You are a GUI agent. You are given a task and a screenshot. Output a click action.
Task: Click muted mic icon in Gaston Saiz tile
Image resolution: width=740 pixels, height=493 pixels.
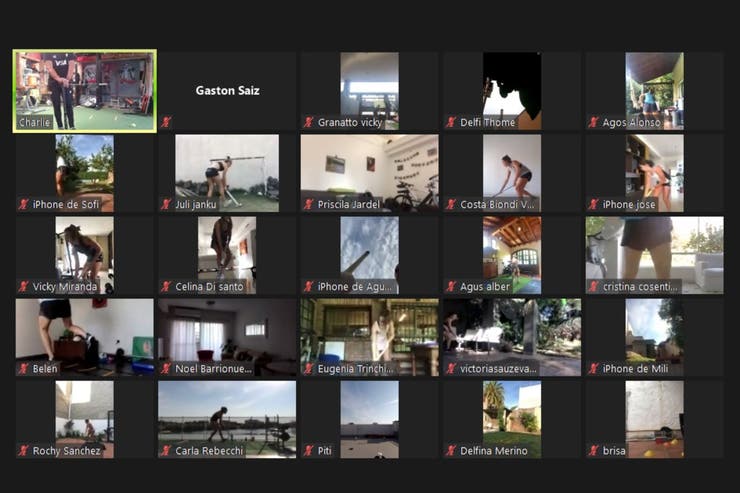[166, 122]
